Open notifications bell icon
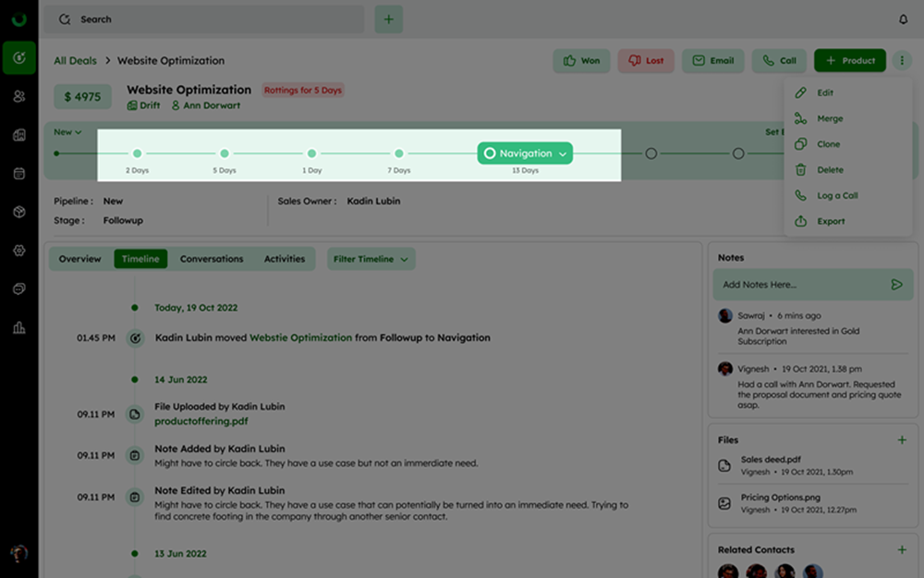This screenshot has width=924, height=578. (903, 19)
